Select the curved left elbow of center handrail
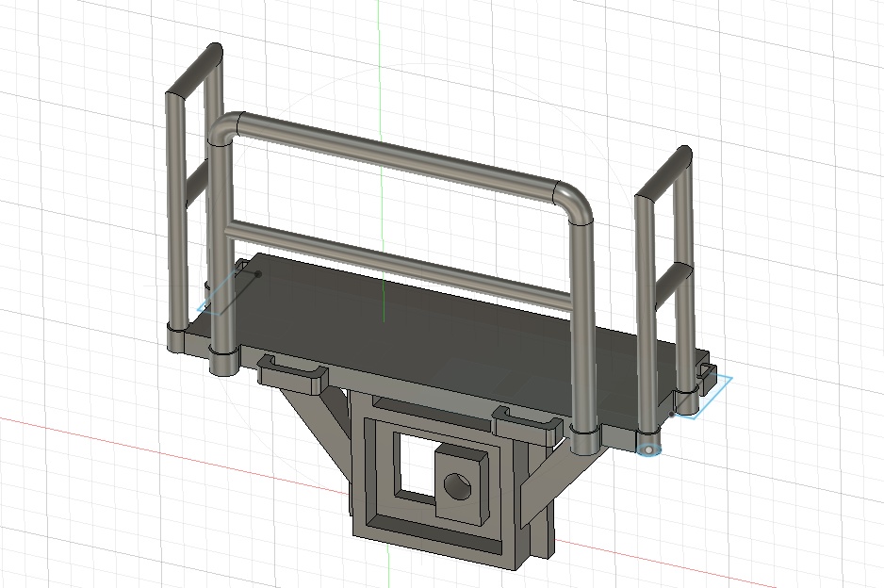This screenshot has width=884, height=588. click(224, 128)
